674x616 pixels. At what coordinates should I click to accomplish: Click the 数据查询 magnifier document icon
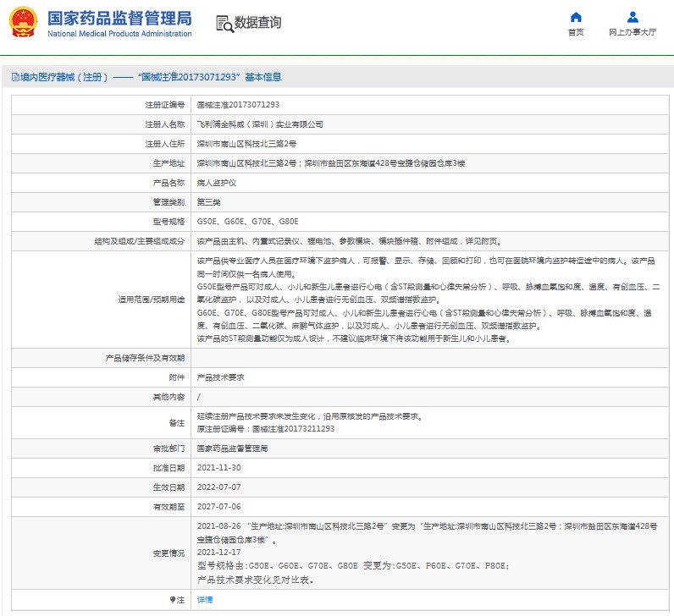point(224,24)
